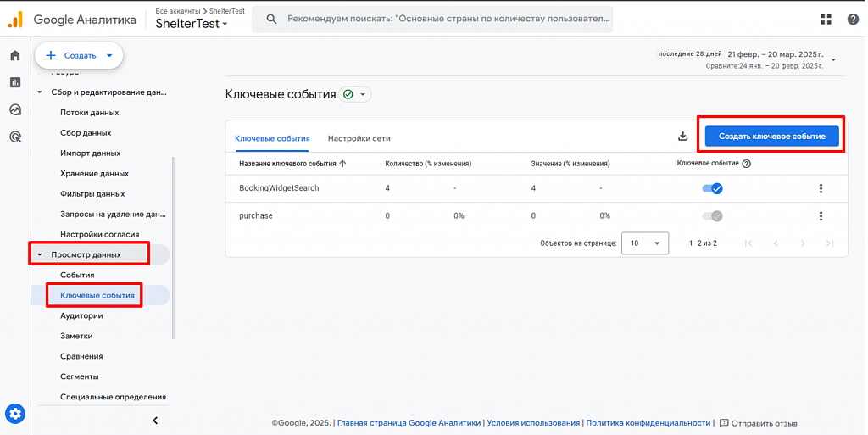Open the Help question mark icon
Viewport: 868px width, 435px height.
pos(853,20)
